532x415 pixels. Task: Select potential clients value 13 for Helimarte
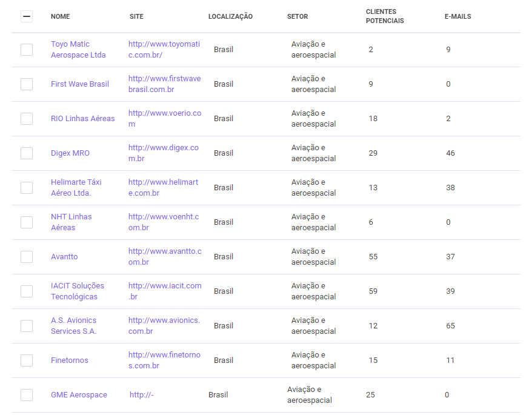click(x=373, y=188)
